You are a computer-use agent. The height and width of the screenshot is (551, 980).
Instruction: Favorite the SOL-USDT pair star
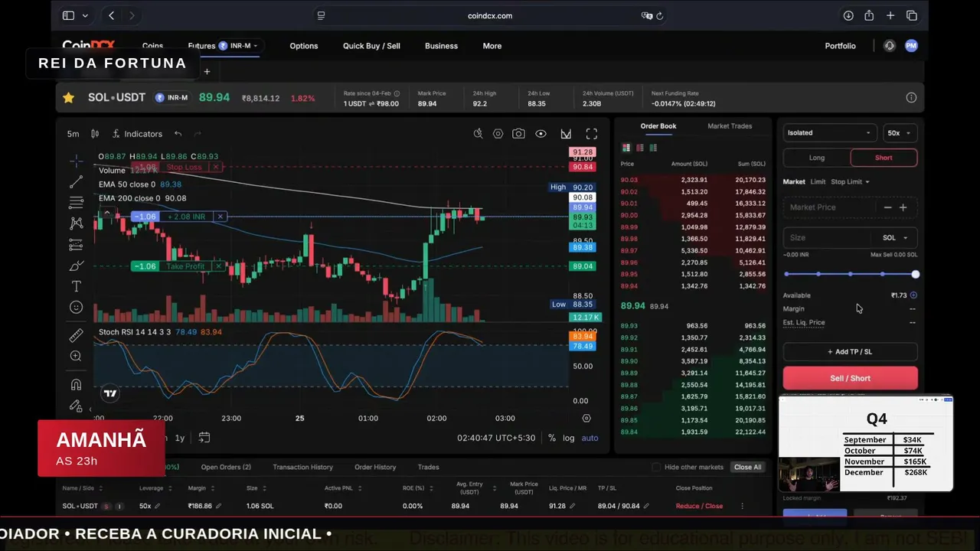point(69,97)
